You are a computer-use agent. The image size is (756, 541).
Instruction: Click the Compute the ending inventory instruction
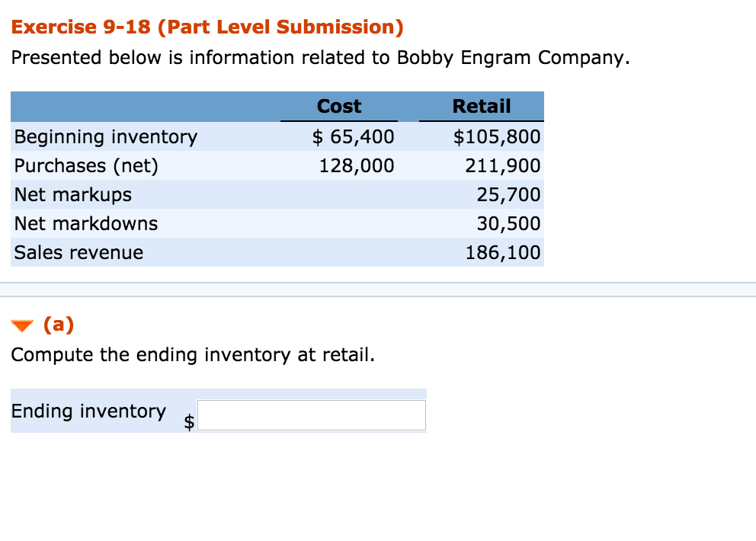click(x=194, y=355)
